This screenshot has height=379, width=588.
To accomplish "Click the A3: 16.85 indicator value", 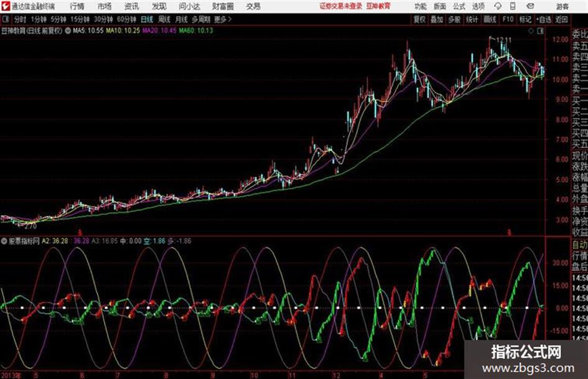I will 105,241.
